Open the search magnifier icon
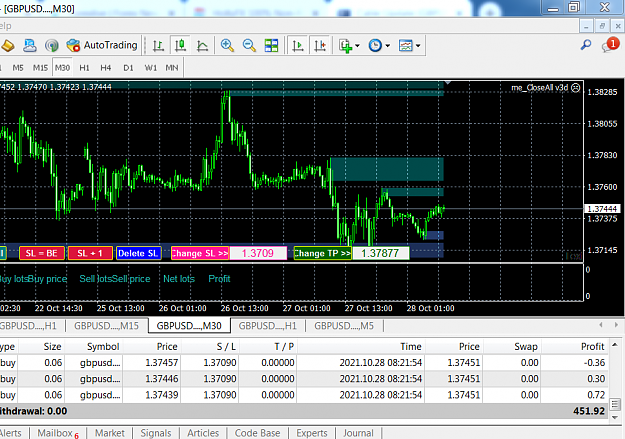Screen dimensions: 625x439 586,45
